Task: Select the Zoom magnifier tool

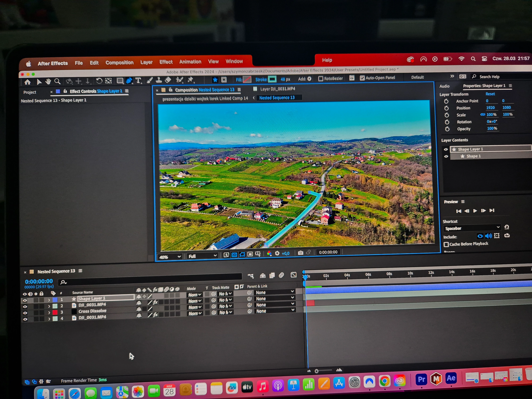Action: (57, 82)
